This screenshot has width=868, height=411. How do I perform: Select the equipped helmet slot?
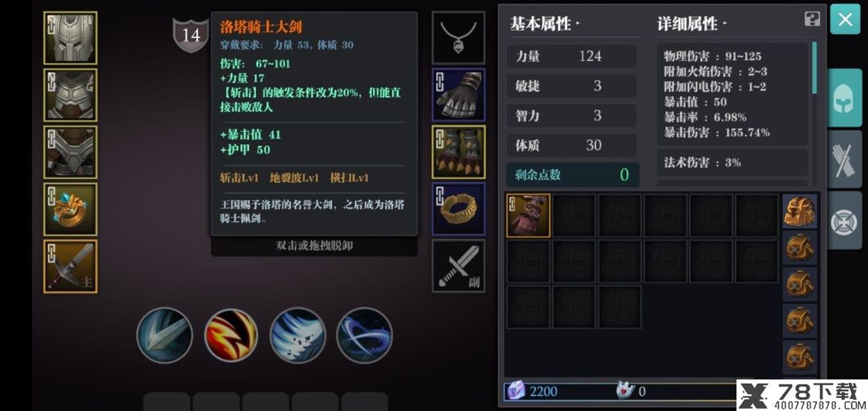(70, 37)
